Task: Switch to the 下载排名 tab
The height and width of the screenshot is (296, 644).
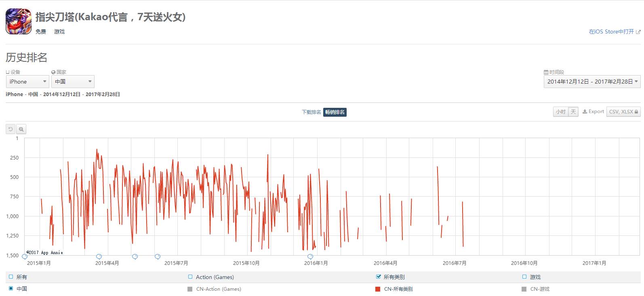Action: coord(311,112)
